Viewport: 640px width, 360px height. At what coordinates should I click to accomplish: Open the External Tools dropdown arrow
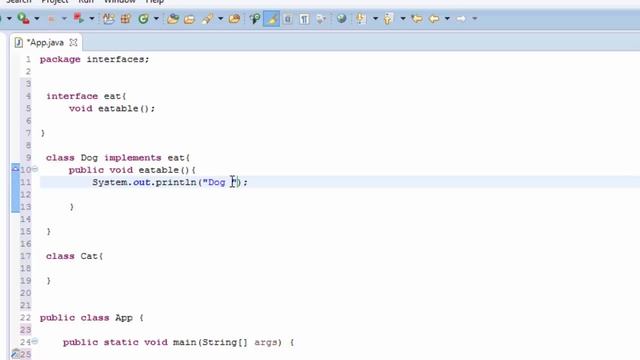[37, 18]
